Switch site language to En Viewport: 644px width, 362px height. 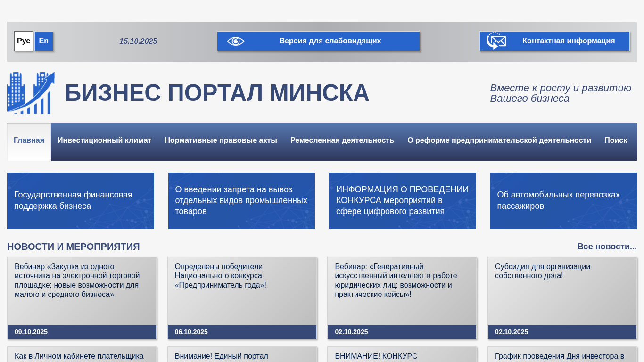point(44,41)
